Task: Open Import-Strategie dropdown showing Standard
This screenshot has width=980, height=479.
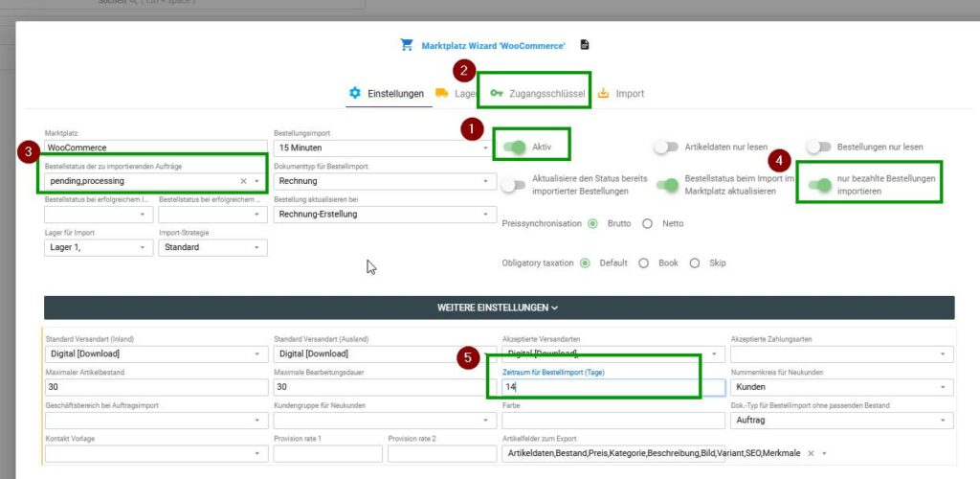Action: click(213, 247)
